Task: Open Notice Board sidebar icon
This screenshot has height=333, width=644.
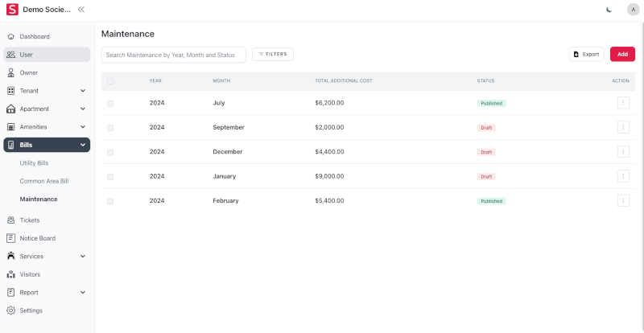Action: click(11, 238)
